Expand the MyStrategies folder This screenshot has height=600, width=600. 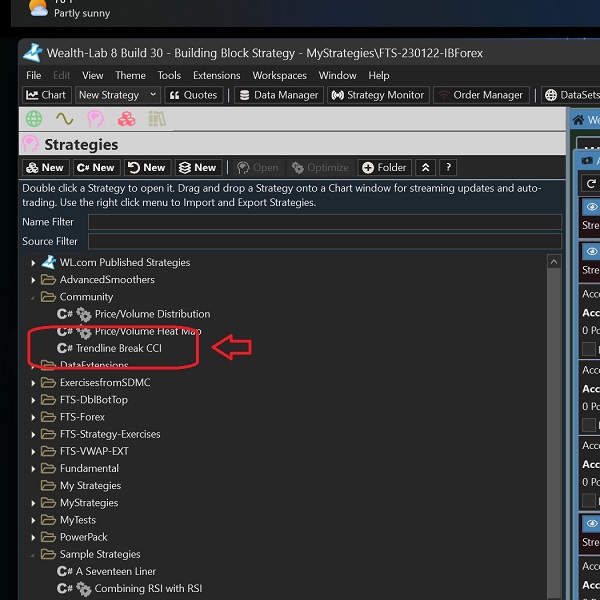tap(33, 503)
